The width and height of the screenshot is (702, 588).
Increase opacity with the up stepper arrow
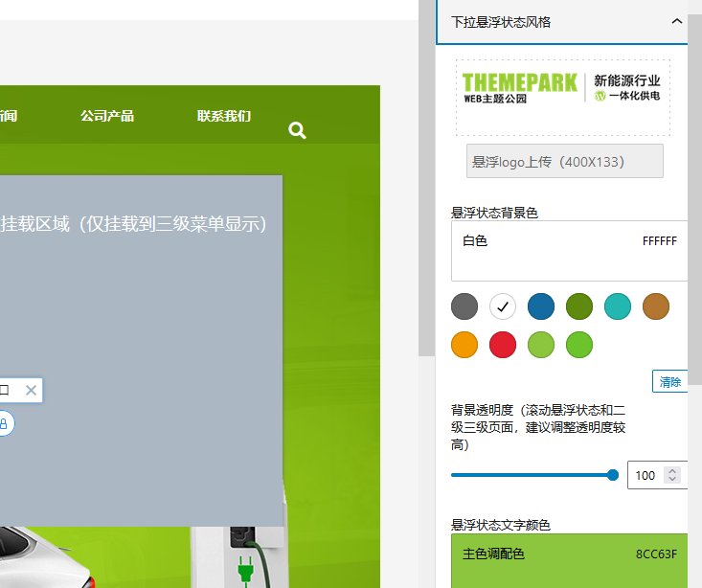(x=672, y=471)
